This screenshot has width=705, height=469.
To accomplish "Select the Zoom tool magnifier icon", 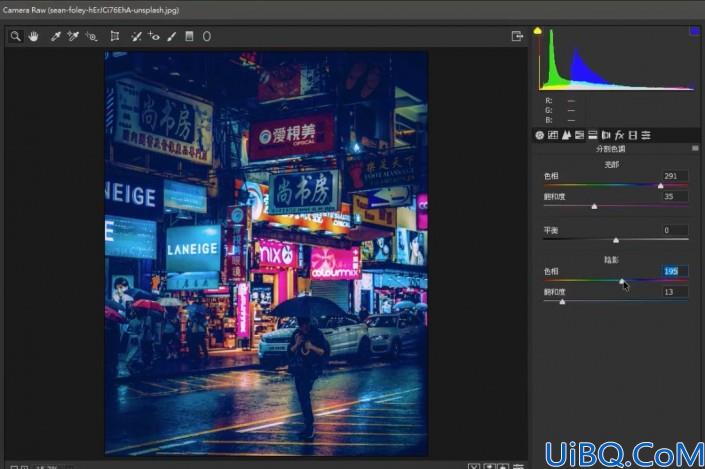I will 16,36.
